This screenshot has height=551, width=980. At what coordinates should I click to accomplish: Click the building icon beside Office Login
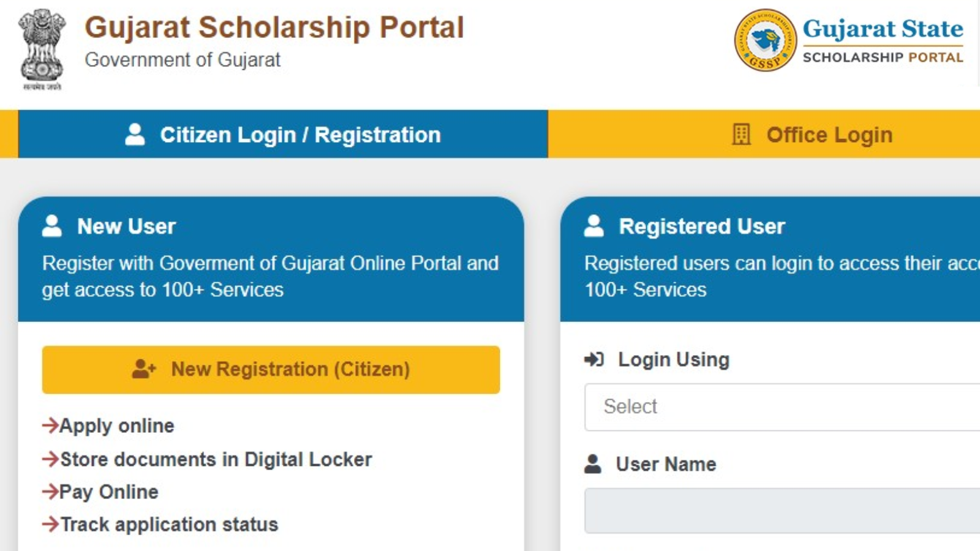(x=742, y=134)
